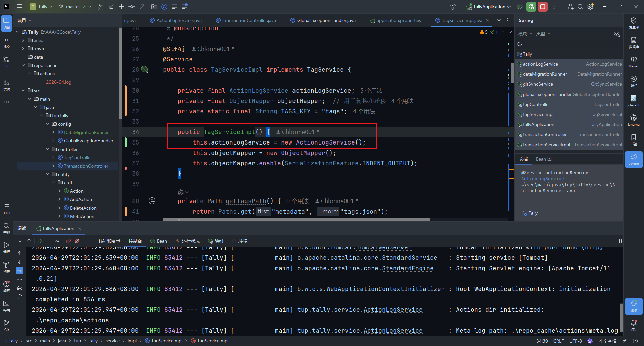Switch to GlobalExceptionHandler.java tab
644x346 pixels.
[323, 20]
